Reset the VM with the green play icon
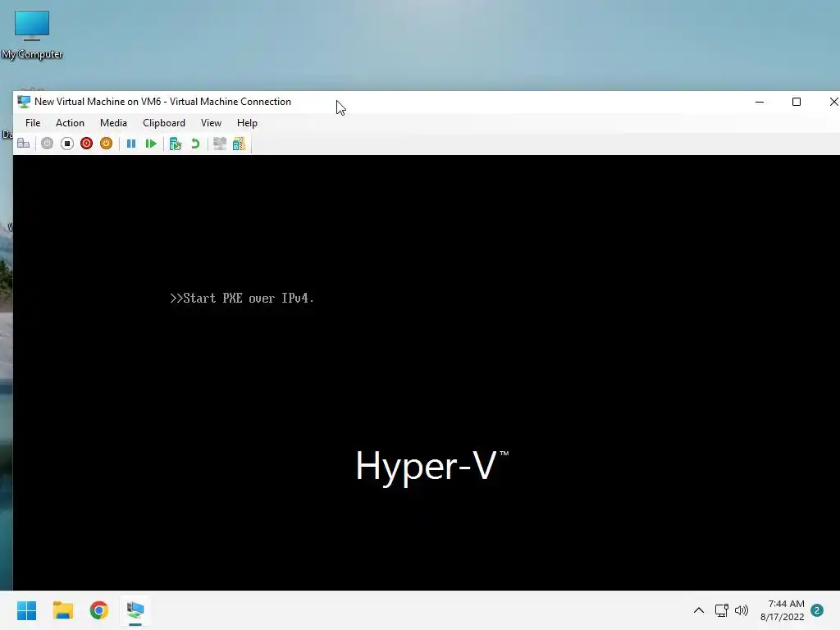This screenshot has height=630, width=840. pyautogui.click(x=151, y=144)
